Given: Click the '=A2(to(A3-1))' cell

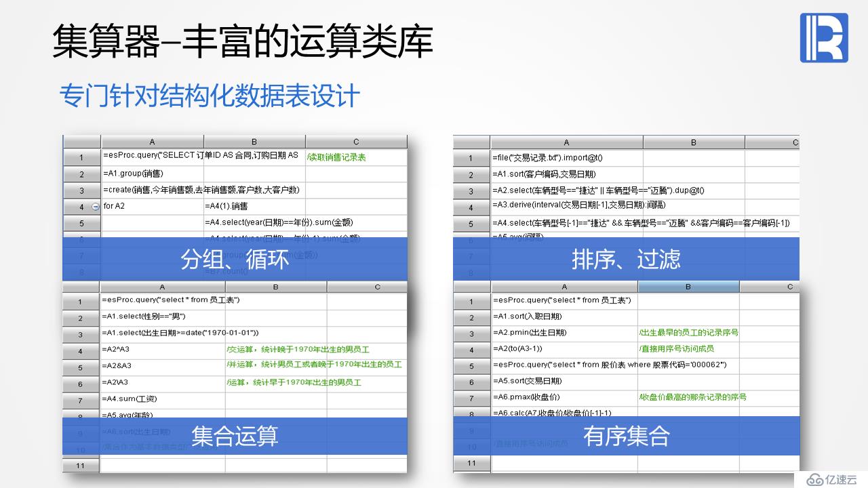Looking at the screenshot, I should click(564, 349).
